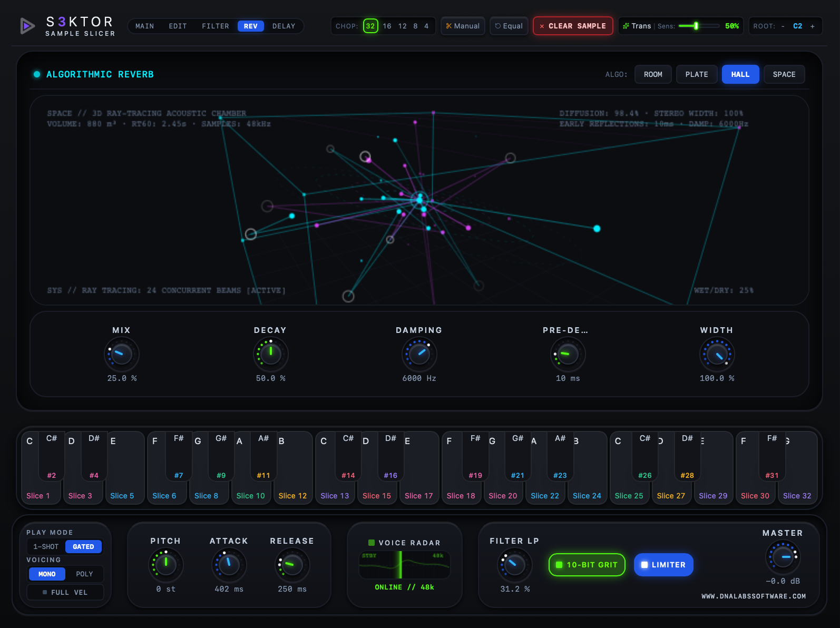Click the F# key labeled #7

point(179,456)
